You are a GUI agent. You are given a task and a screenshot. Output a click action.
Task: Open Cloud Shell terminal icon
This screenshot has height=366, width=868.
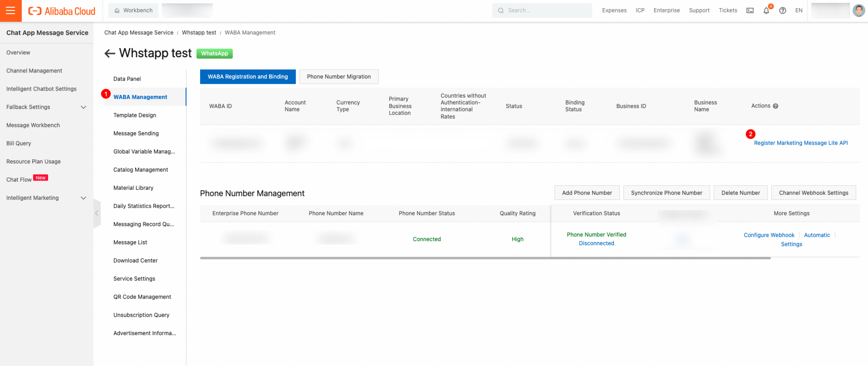pos(750,10)
